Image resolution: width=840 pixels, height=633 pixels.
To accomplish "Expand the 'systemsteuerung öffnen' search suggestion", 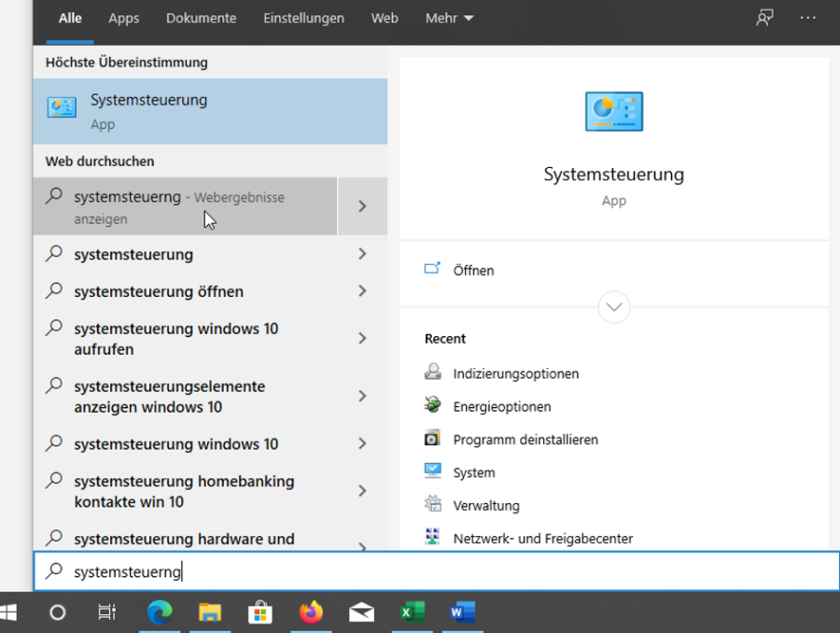I will [363, 291].
